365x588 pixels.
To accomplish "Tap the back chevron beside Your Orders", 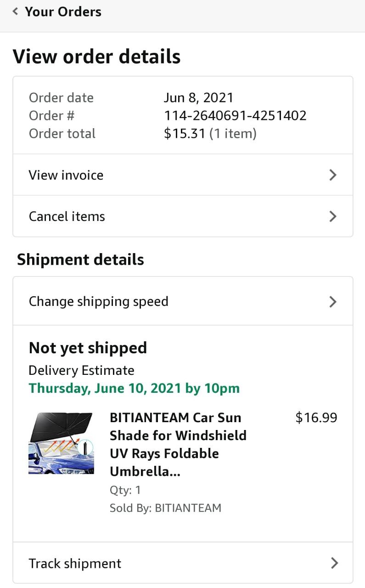I will click(16, 11).
